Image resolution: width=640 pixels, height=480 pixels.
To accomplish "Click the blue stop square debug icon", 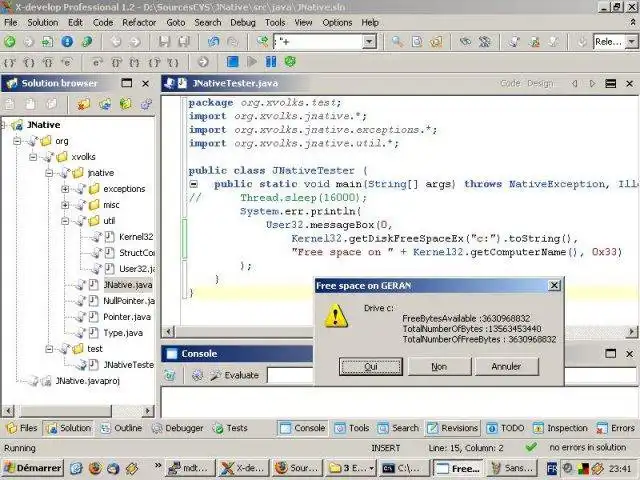I will pos(233,62).
